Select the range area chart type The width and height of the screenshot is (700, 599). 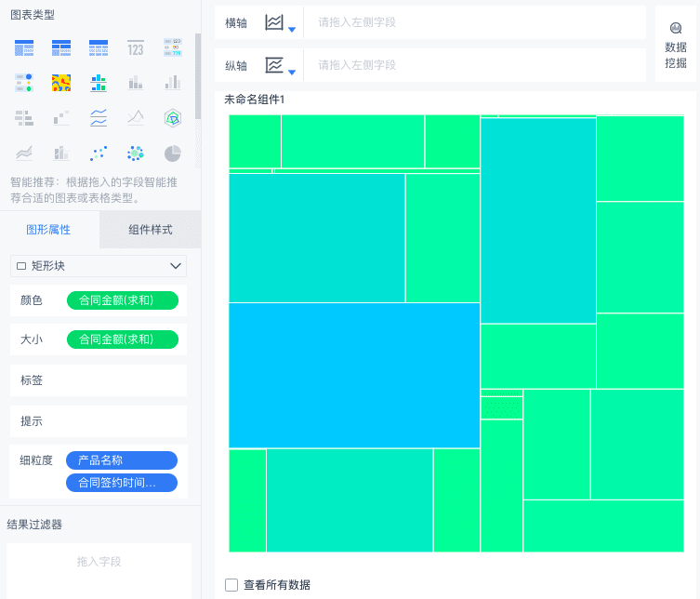pos(24,153)
